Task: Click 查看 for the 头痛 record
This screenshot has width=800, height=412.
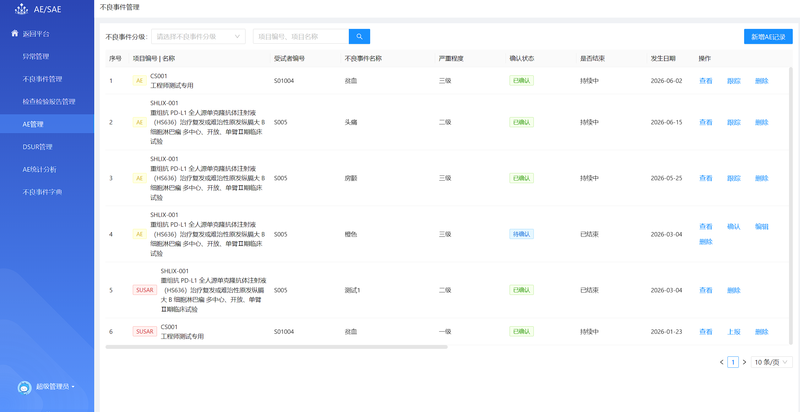Action: 706,122
